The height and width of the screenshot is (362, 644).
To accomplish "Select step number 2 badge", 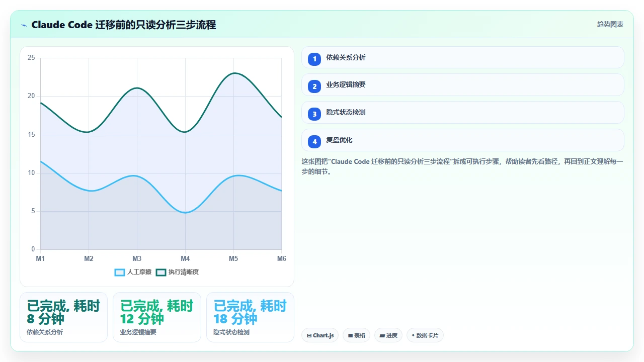I will click(314, 86).
